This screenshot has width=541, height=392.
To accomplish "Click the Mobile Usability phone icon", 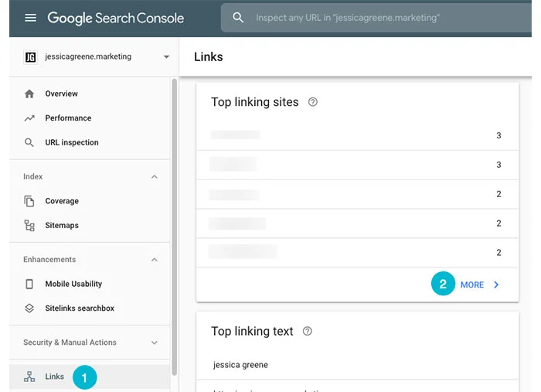I will 29,284.
